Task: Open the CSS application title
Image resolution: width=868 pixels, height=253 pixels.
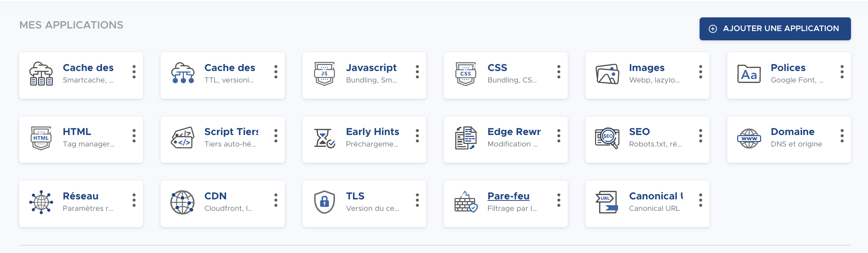Action: [x=497, y=68]
